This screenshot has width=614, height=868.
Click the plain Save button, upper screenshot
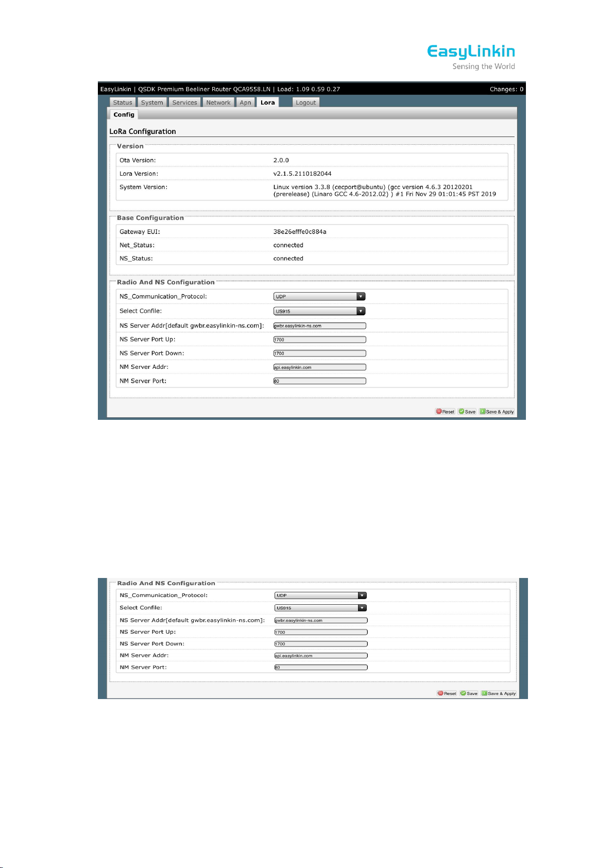467,412
